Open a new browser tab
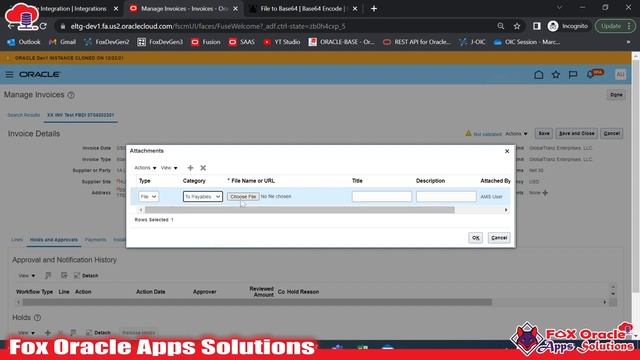Viewport: 640px width, 360px height. tap(374, 9)
